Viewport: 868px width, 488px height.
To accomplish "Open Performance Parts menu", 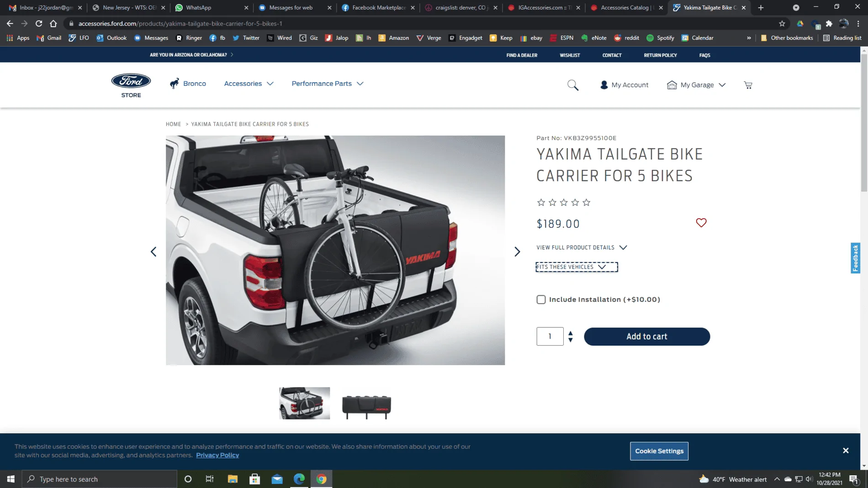I will 328,84.
